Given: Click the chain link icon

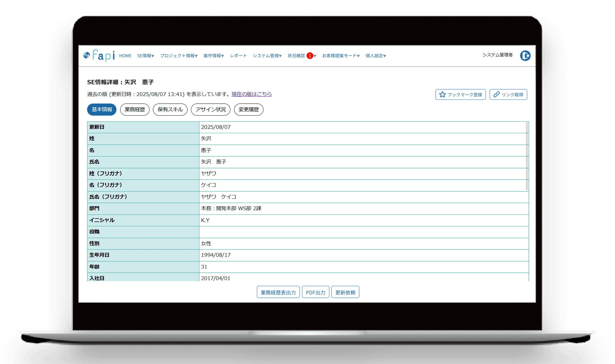Looking at the screenshot, I should pos(496,94).
